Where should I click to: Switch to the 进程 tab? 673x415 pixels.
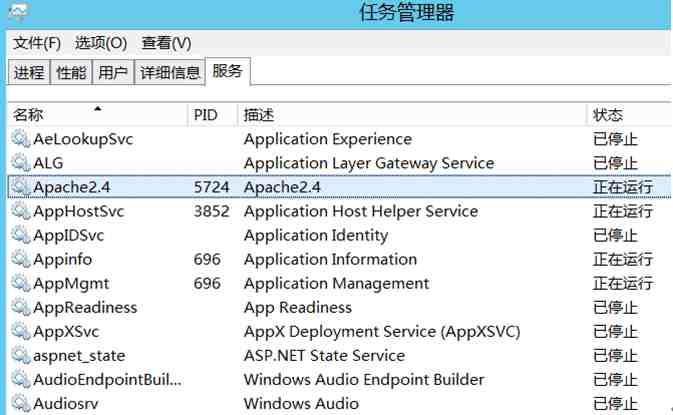click(x=29, y=72)
